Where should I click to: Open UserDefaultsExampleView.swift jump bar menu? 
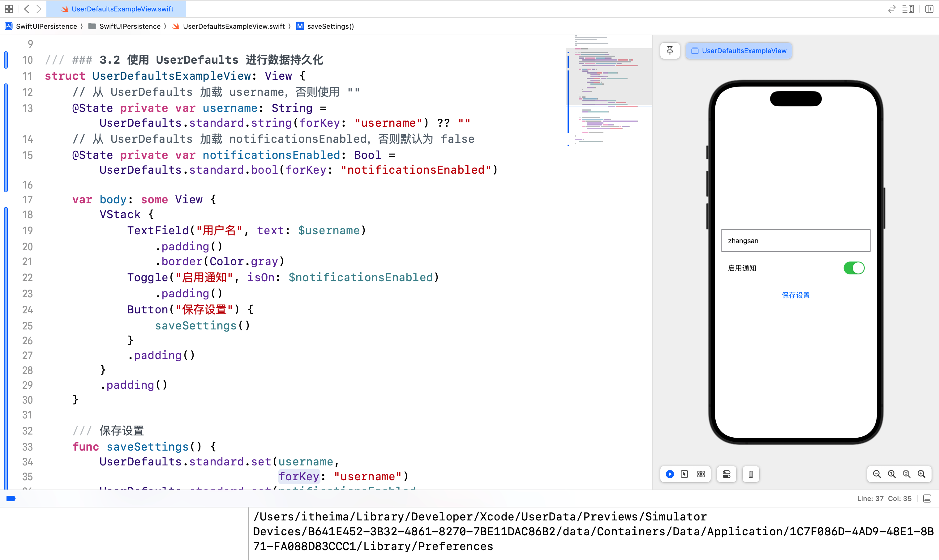[229, 26]
